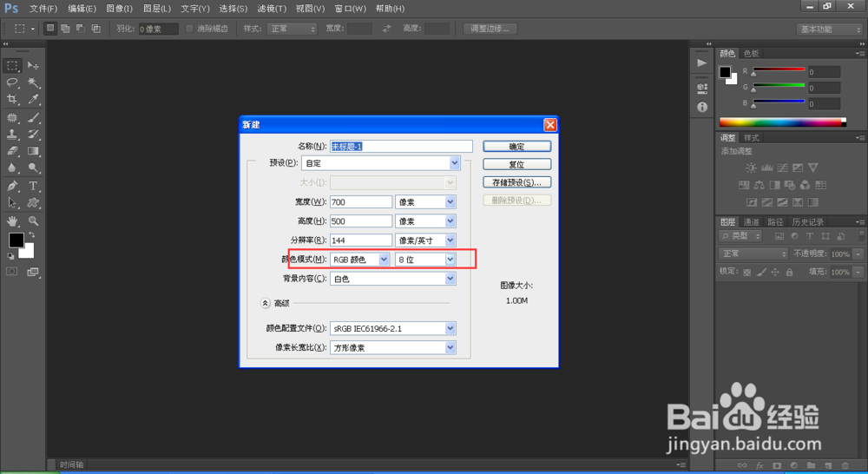This screenshot has height=474, width=868.
Task: Toggle the anti-alias checkbox in options bar
Action: (x=188, y=29)
